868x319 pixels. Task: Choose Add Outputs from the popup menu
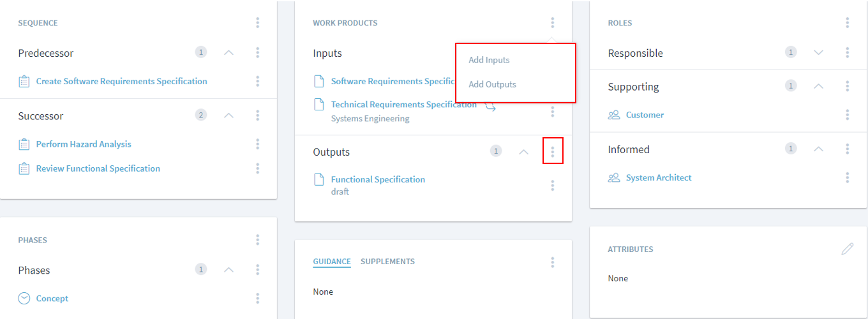(492, 84)
